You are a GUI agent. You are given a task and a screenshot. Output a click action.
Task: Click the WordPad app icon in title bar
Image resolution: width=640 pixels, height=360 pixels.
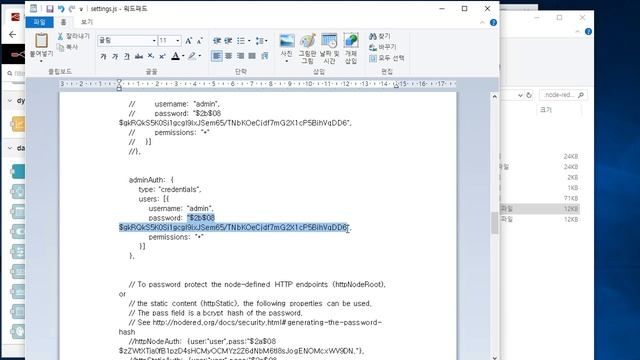click(33, 9)
